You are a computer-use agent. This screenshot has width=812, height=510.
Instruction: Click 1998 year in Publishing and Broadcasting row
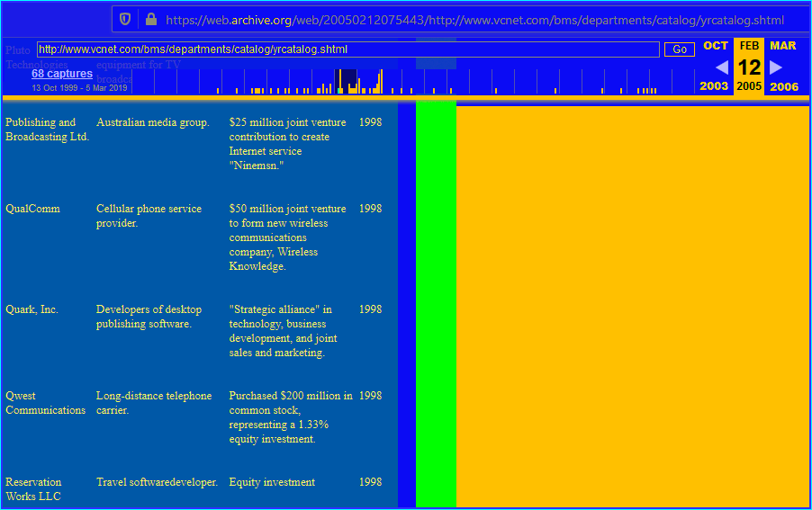point(370,122)
